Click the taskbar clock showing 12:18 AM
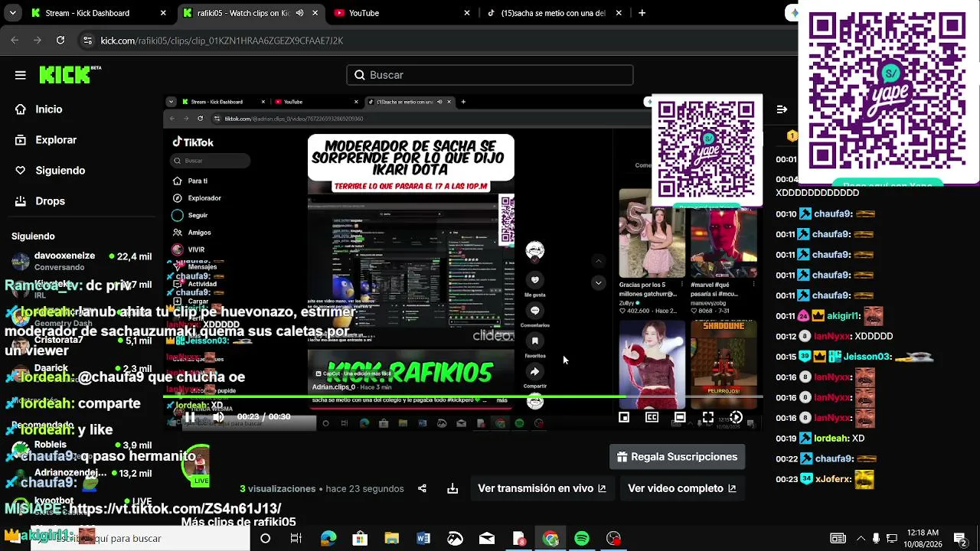Screen dimensions: 980x551 pyautogui.click(x=923, y=539)
